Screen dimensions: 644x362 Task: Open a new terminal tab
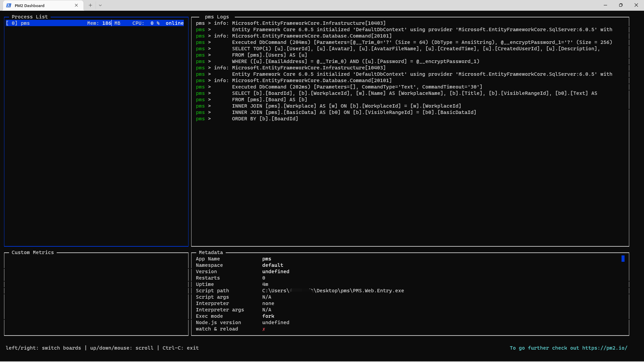pos(90,5)
